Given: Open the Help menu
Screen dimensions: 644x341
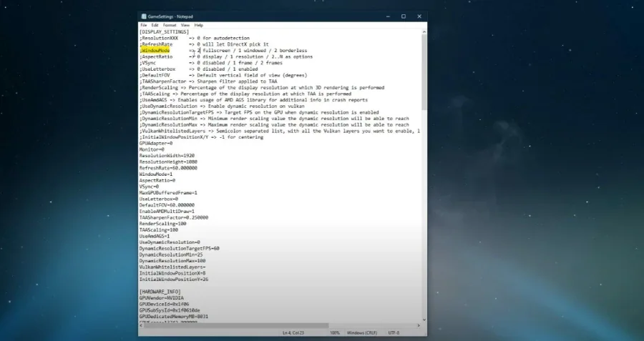Looking at the screenshot, I should (x=198, y=25).
